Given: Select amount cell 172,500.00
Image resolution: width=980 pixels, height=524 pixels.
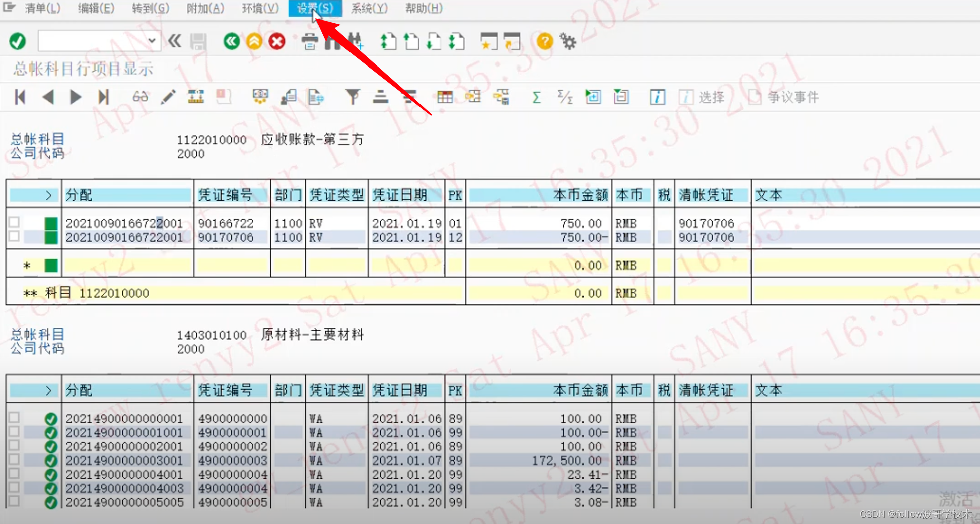Looking at the screenshot, I should [x=567, y=461].
